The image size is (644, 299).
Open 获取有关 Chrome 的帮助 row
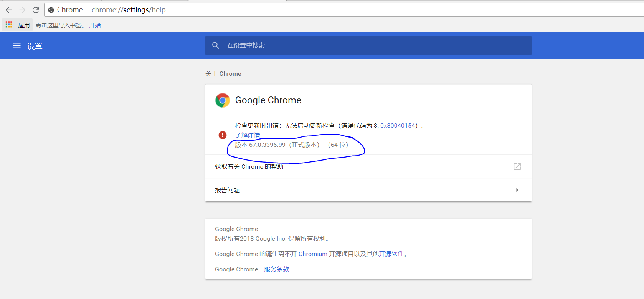tap(368, 166)
